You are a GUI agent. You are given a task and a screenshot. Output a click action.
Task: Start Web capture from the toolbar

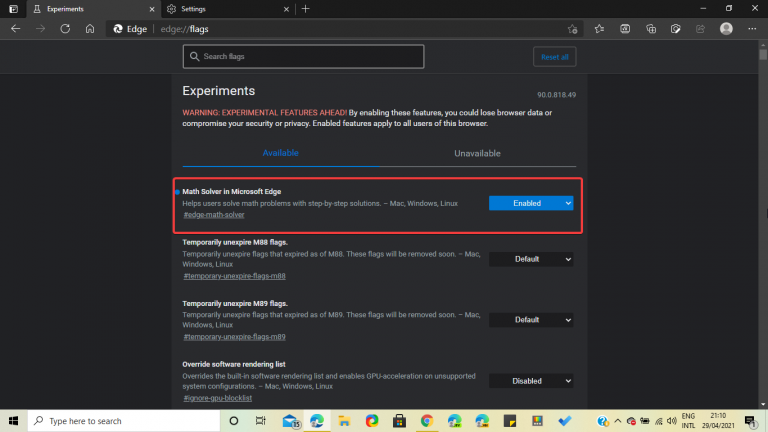[x=676, y=29]
